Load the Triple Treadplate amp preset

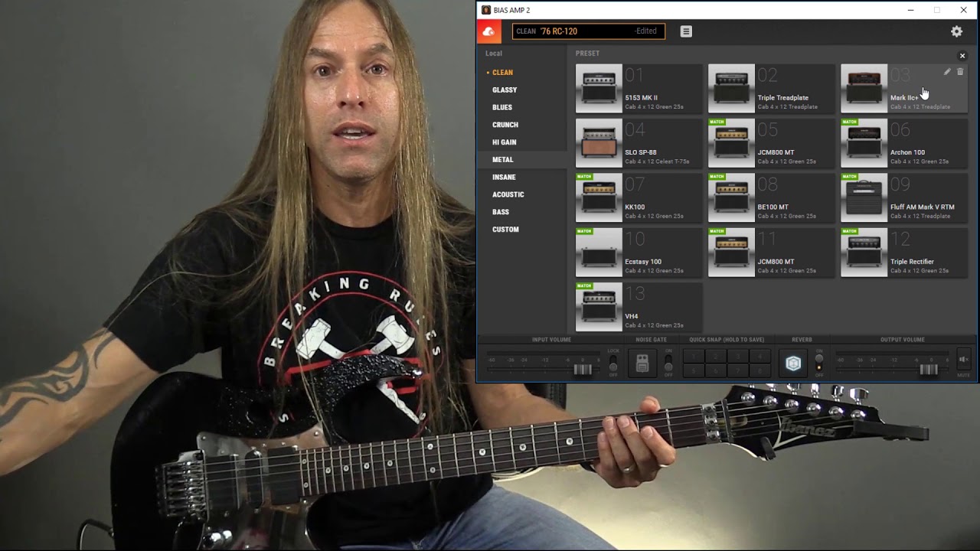click(771, 88)
